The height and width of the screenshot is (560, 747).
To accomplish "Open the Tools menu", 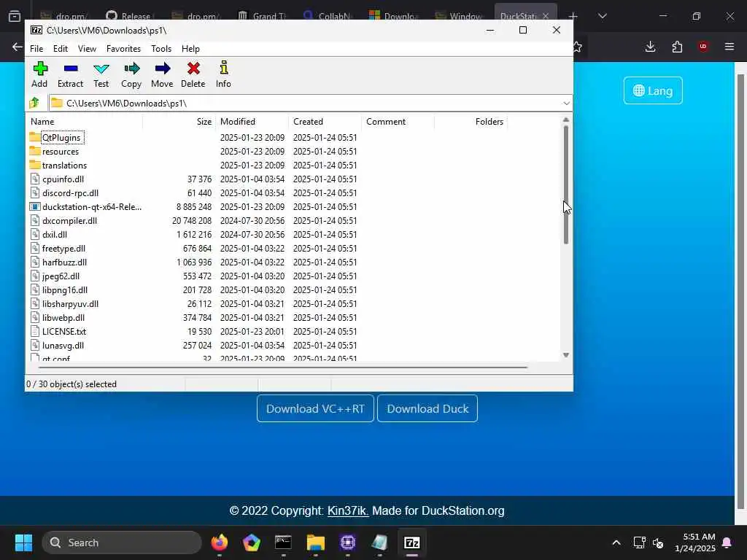I will coord(161,49).
